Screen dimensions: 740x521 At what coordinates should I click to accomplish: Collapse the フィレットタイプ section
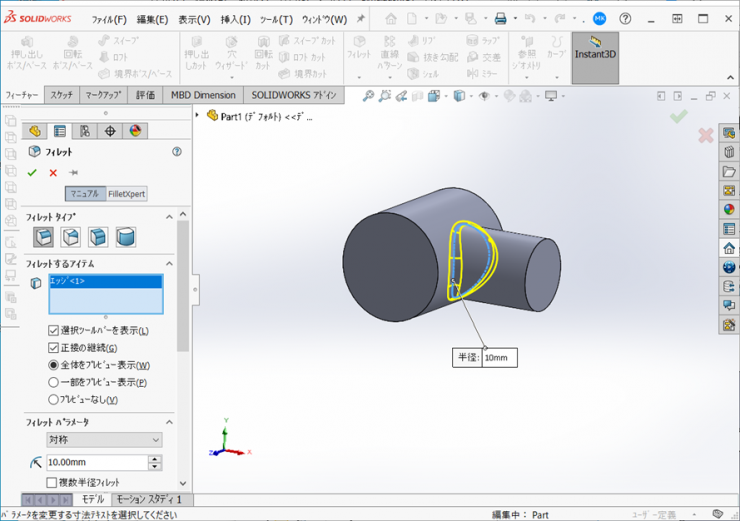click(x=169, y=216)
